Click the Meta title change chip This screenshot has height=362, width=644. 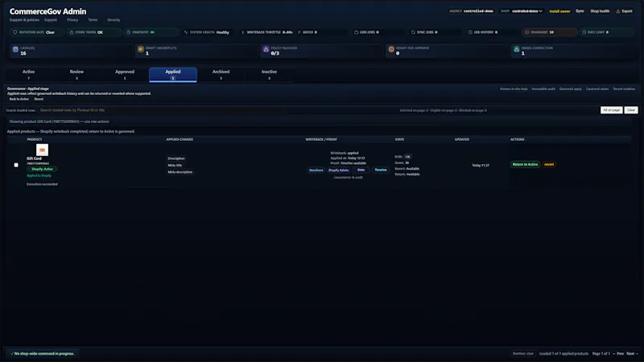175,166
